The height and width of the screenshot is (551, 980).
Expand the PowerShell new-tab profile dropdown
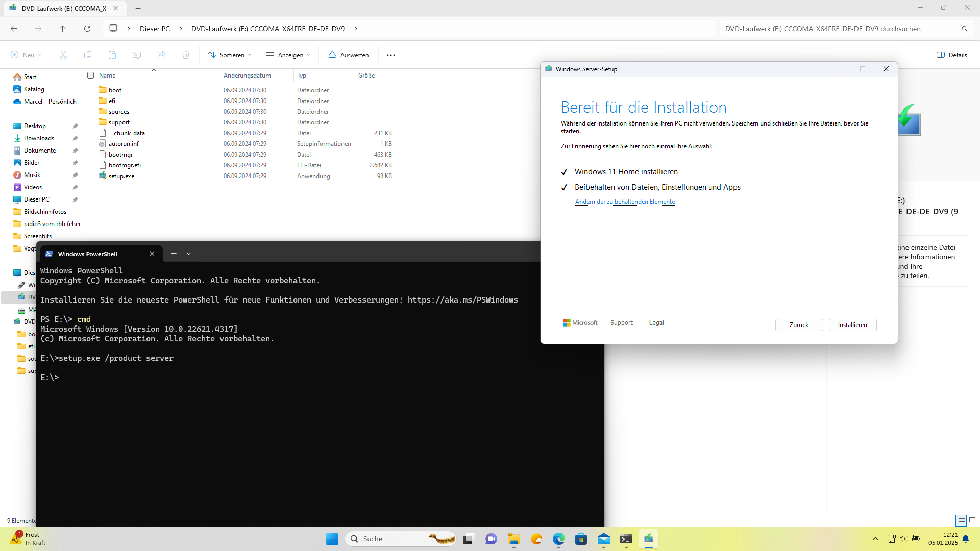coord(189,254)
